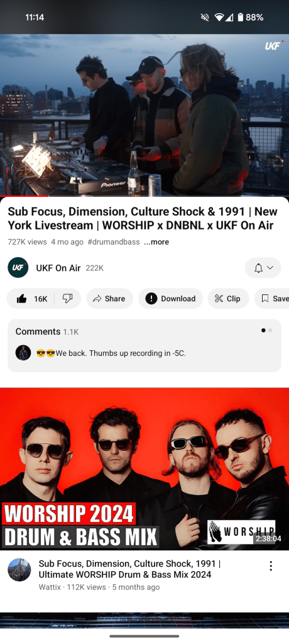Tap the Download button
The image size is (289, 644).
coord(170,299)
